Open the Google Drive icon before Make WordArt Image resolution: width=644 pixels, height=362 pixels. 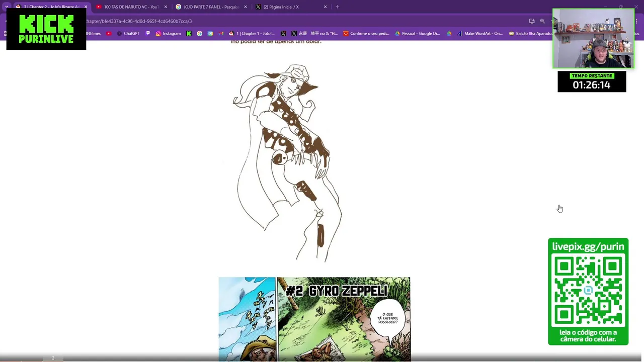pos(449,34)
